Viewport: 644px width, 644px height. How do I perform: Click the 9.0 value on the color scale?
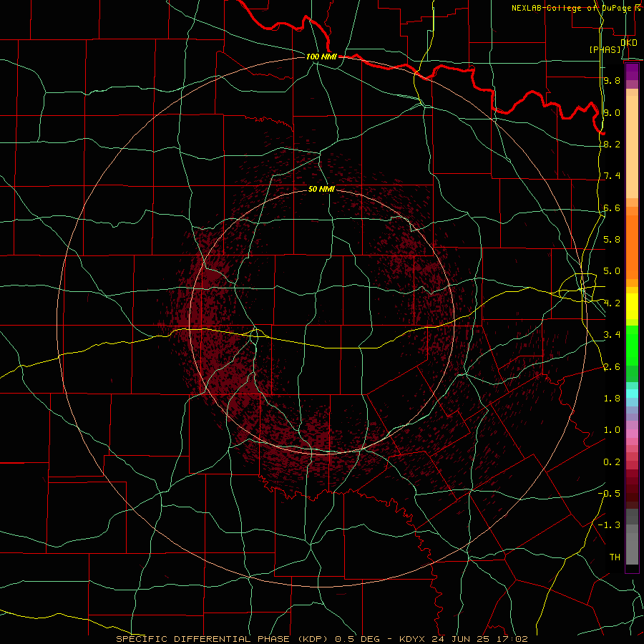(x=612, y=112)
